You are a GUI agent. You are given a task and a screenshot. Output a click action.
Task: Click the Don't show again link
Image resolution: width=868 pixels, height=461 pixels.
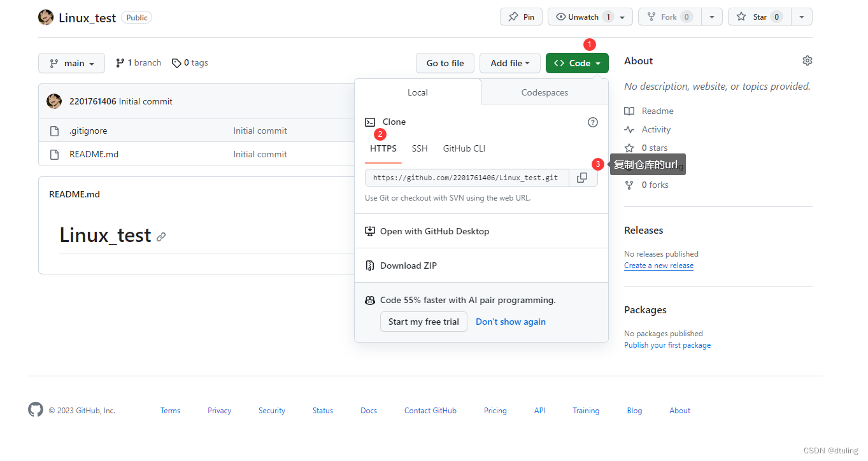click(x=511, y=322)
